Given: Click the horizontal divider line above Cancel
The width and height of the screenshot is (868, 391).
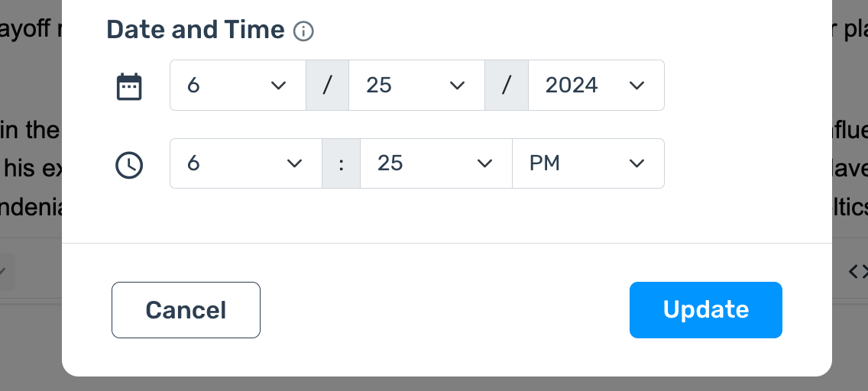Looking at the screenshot, I should pyautogui.click(x=446, y=243).
